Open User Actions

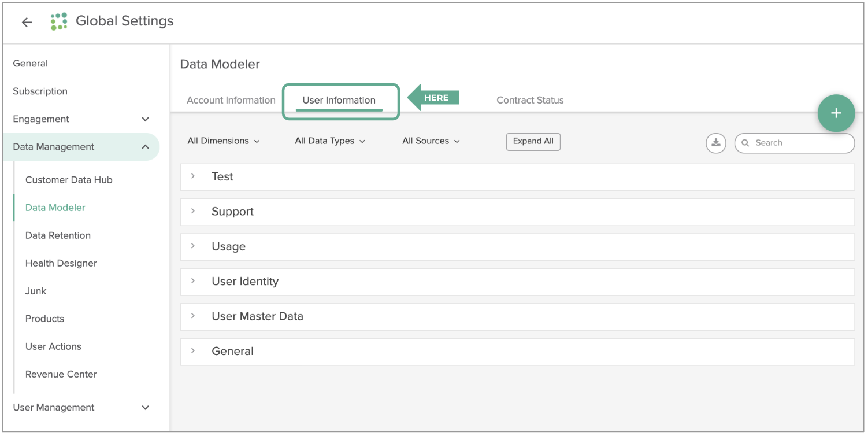[53, 346]
